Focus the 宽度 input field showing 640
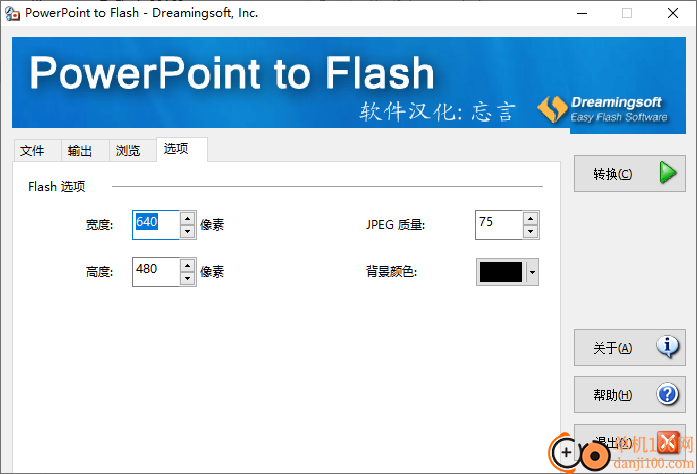 [x=156, y=225]
